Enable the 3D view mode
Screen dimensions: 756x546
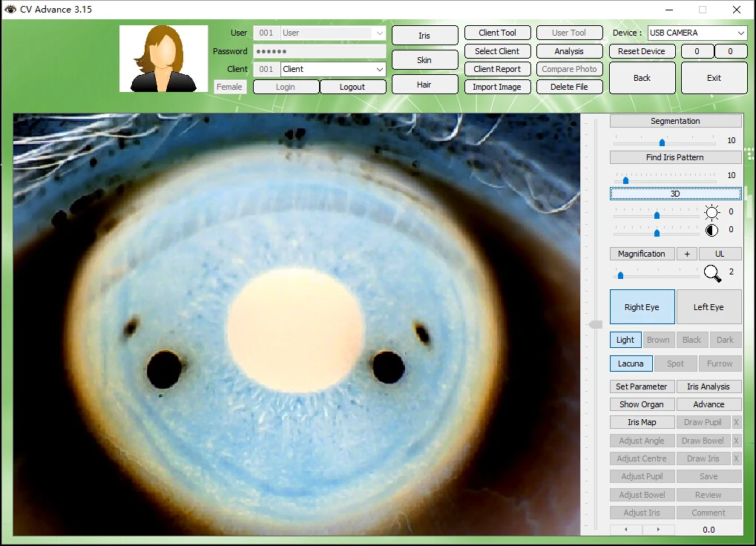(x=674, y=193)
